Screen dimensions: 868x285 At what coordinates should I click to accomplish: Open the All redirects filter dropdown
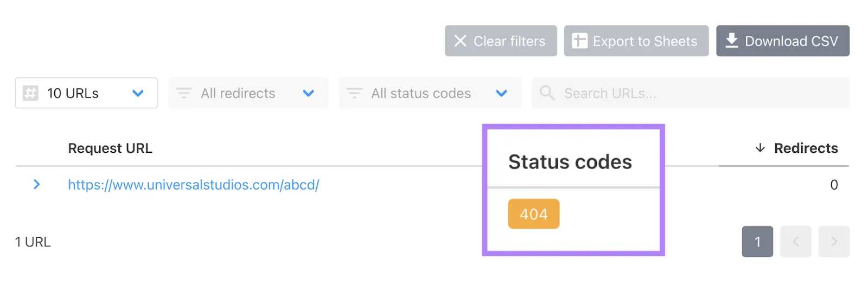pyautogui.click(x=308, y=93)
